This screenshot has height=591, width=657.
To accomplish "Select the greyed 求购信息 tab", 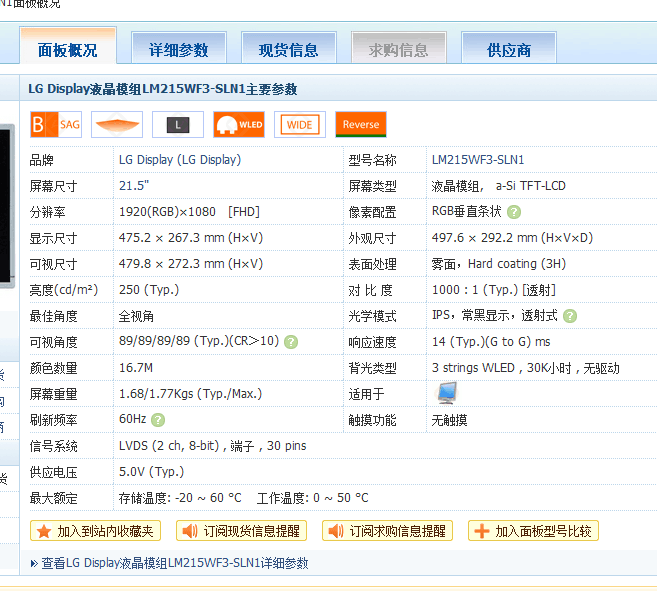I will tap(398, 48).
